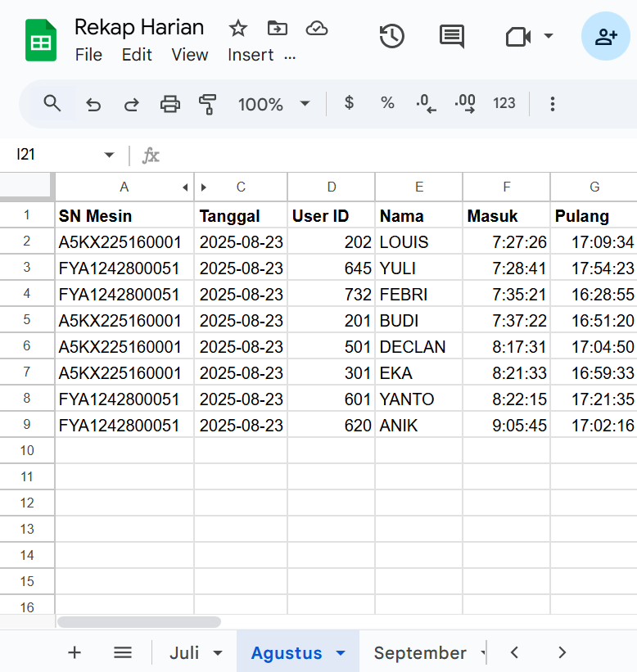Viewport: 637px width, 672px height.
Task: Click the horizontal scrollbar
Action: [x=139, y=622]
